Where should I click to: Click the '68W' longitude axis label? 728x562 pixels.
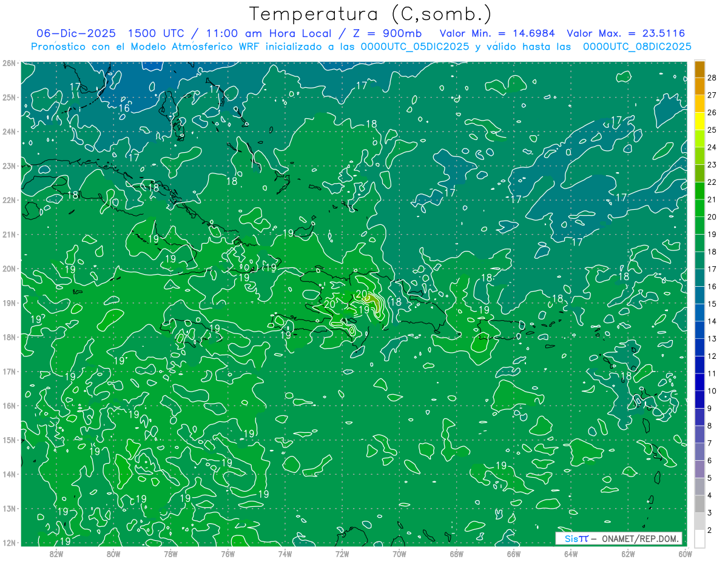(456, 554)
